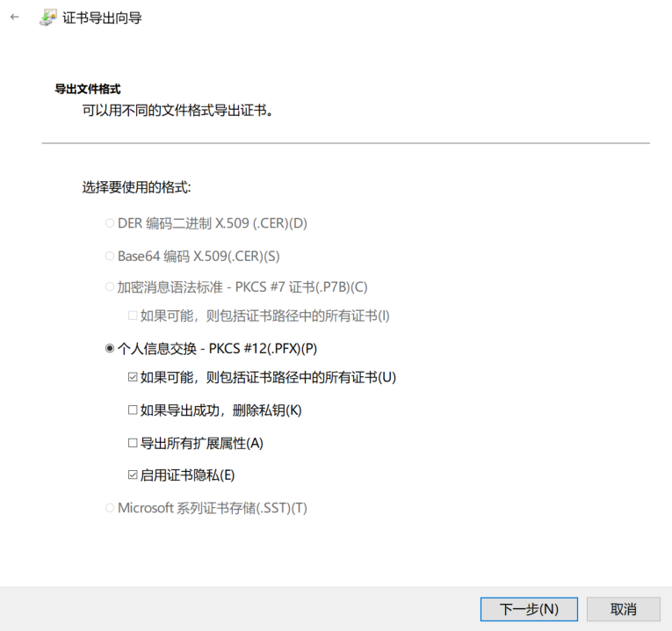Click the certificate export wizard icon

47,18
